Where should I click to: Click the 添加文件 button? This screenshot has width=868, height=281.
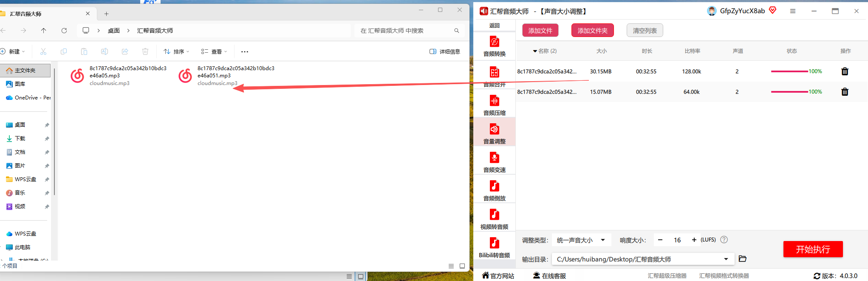(540, 31)
